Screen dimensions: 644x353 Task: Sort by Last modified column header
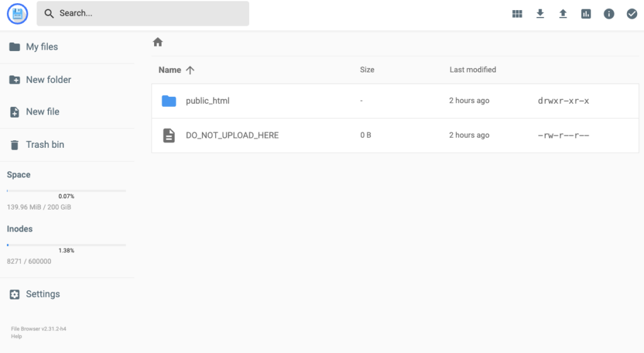473,70
